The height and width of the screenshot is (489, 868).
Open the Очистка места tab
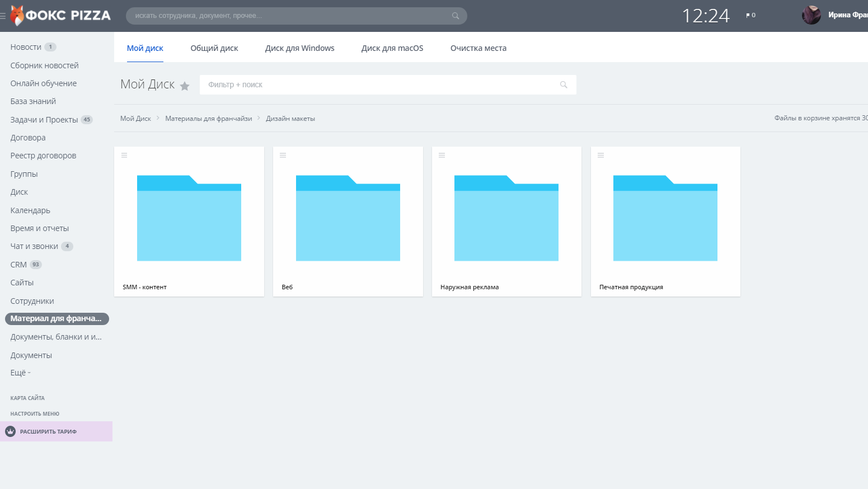coord(478,48)
